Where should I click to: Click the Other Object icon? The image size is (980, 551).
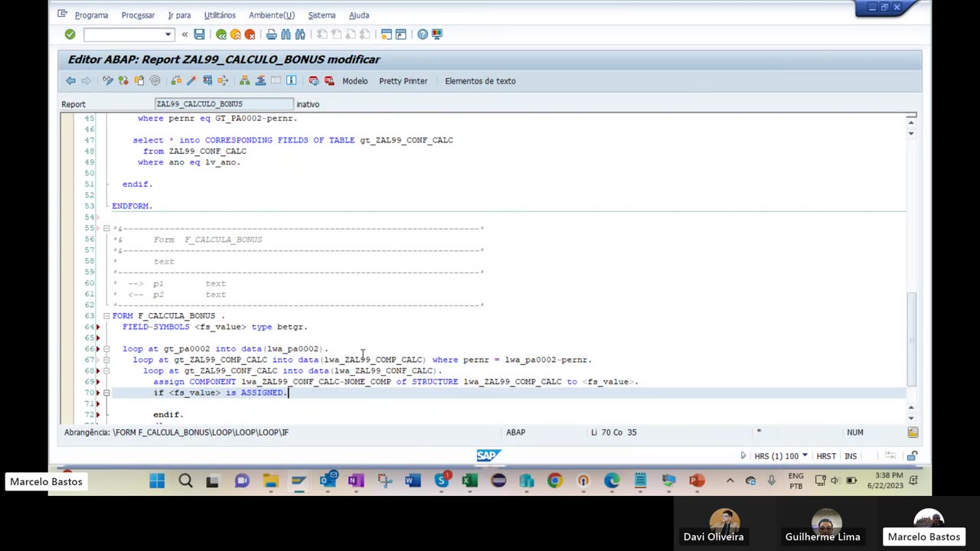139,81
